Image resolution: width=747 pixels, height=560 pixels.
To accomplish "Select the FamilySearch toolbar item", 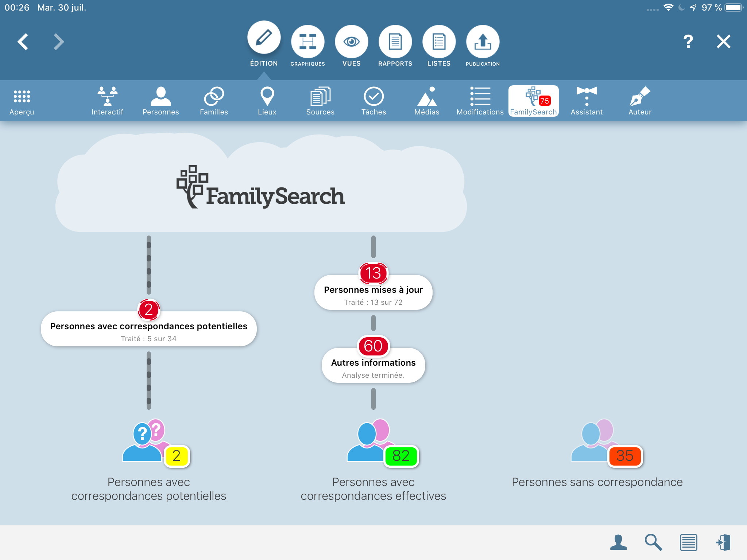I will click(533, 101).
